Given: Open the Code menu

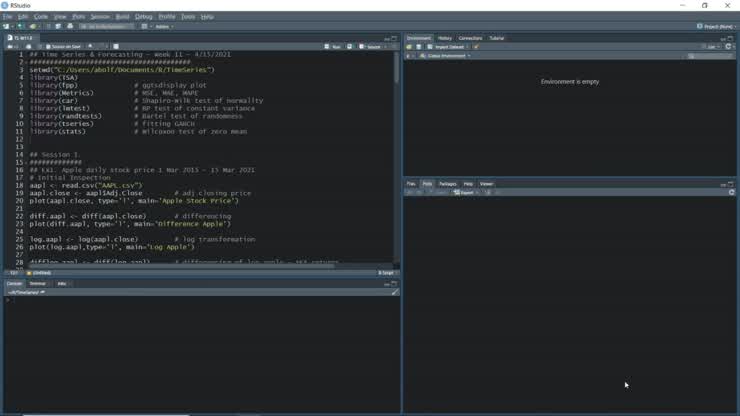Looking at the screenshot, I should [x=41, y=17].
